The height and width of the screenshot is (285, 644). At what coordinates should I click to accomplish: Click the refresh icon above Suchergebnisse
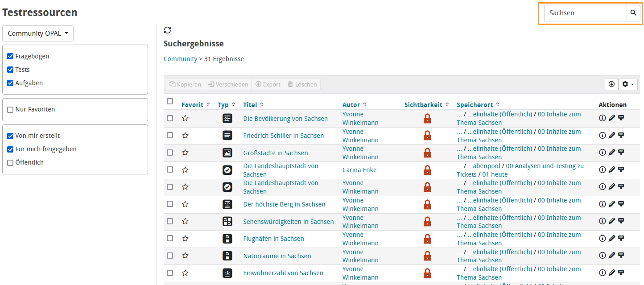(x=167, y=30)
